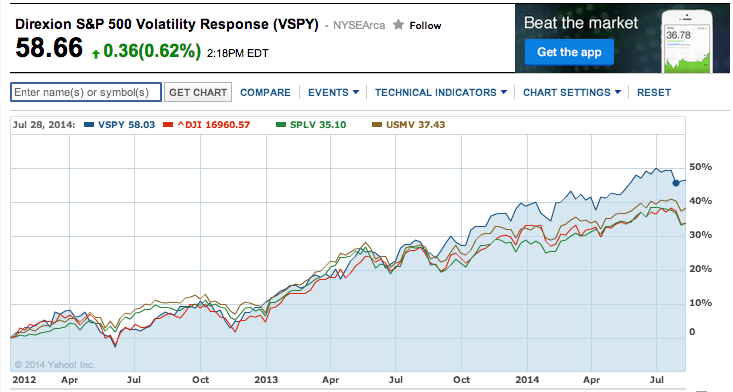The image size is (733, 392).
Task: Open the COMPARE option
Action: click(265, 93)
